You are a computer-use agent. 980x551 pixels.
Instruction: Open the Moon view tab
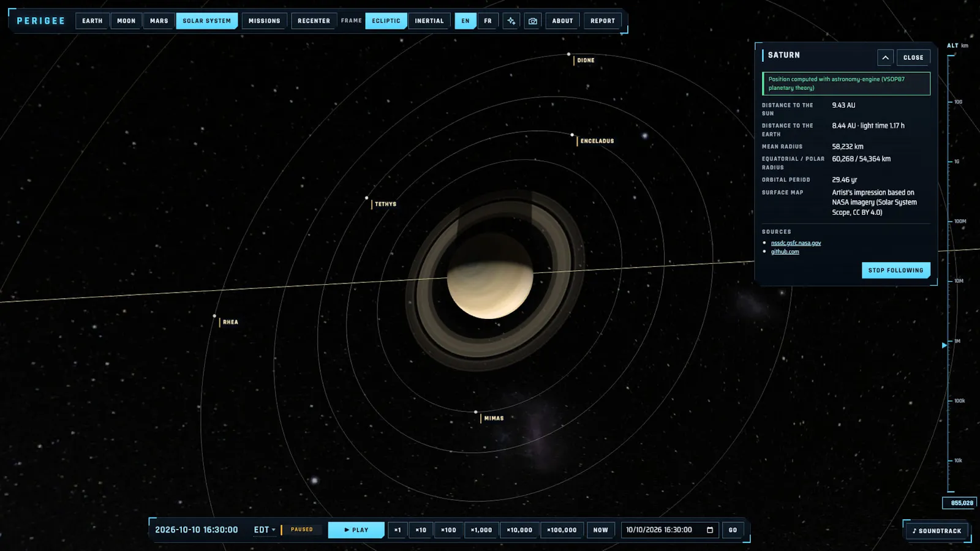point(126,21)
